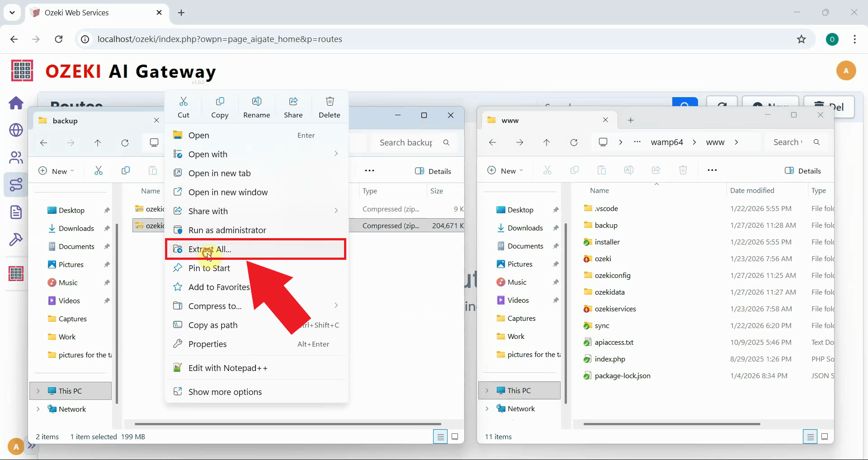Switch the backup window to list view
The image size is (868, 460).
tap(440, 437)
